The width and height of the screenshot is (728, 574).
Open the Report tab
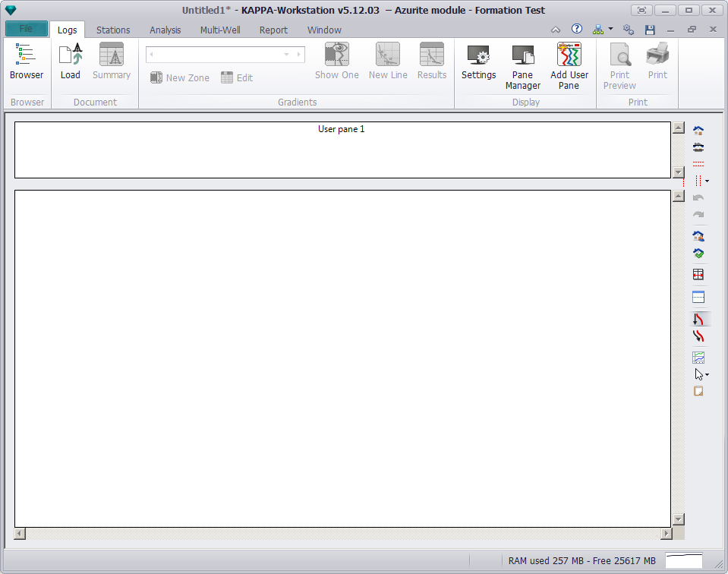pos(273,30)
